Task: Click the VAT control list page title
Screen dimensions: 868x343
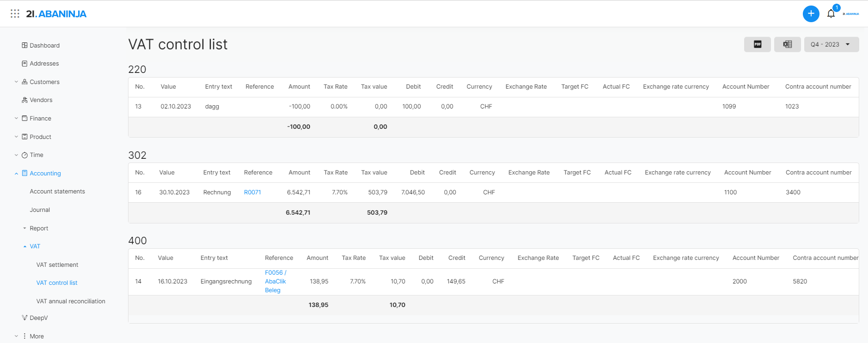Action: tap(177, 44)
